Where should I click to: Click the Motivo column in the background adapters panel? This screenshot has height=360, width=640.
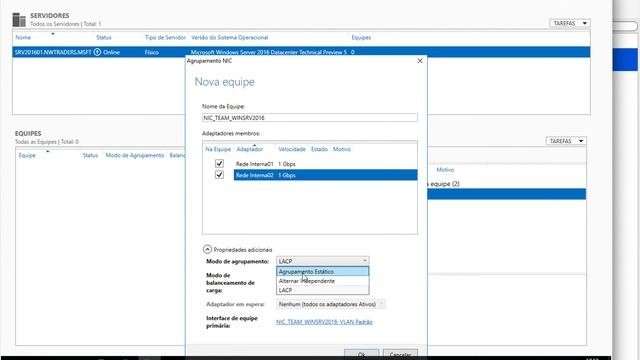(445, 170)
